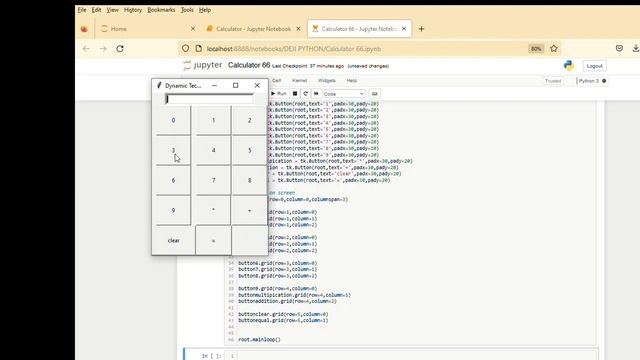The height and width of the screenshot is (360, 640).
Task: Rename the notebook title Calculator 66
Action: (249, 65)
